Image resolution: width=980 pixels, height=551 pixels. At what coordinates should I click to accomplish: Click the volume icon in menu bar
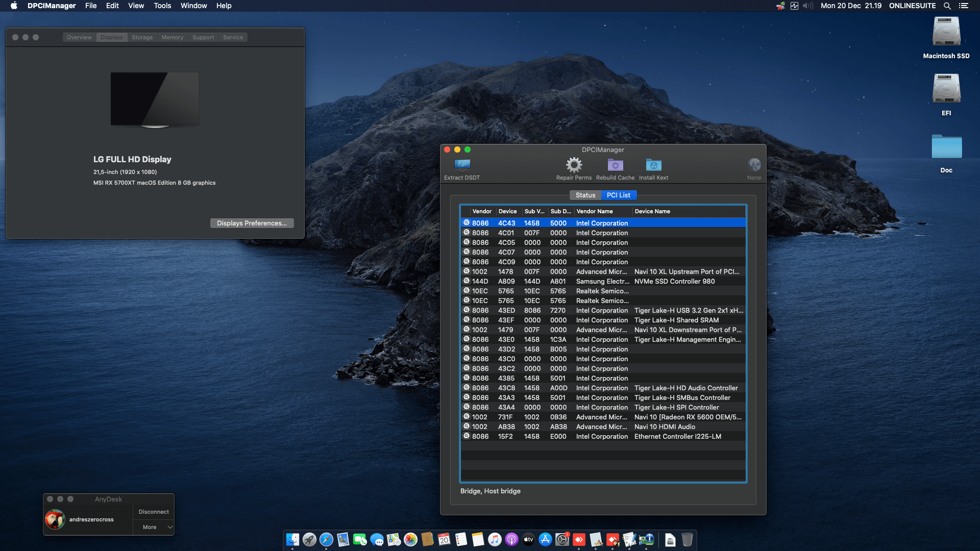(x=807, y=6)
